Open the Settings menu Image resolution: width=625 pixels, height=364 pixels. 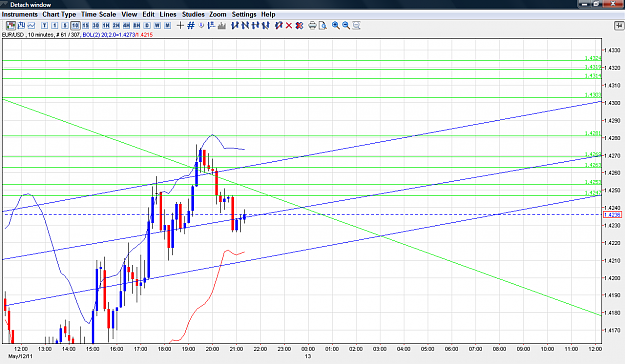pos(244,14)
